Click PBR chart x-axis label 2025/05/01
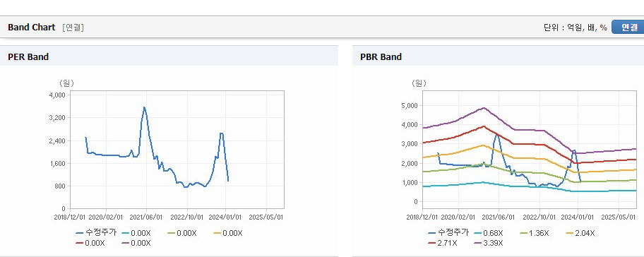The height and width of the screenshot is (257, 644). point(619,217)
